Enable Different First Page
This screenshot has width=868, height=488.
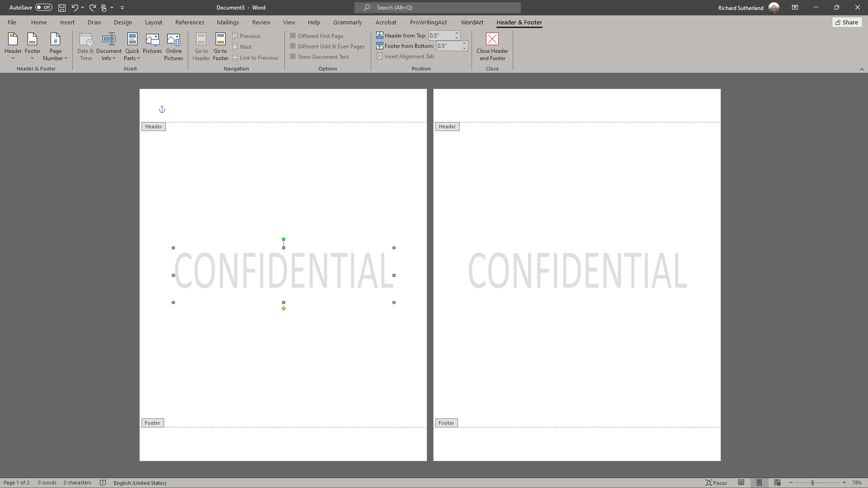(293, 36)
